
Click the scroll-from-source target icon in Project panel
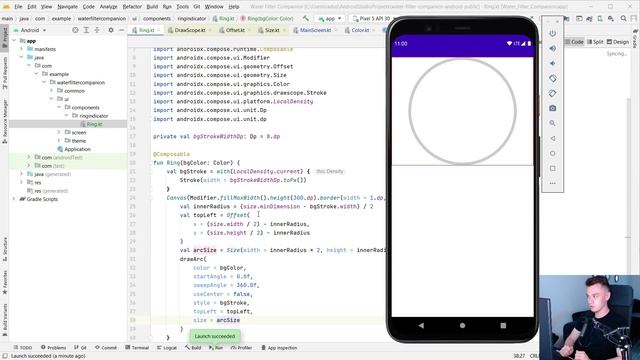pos(75,30)
